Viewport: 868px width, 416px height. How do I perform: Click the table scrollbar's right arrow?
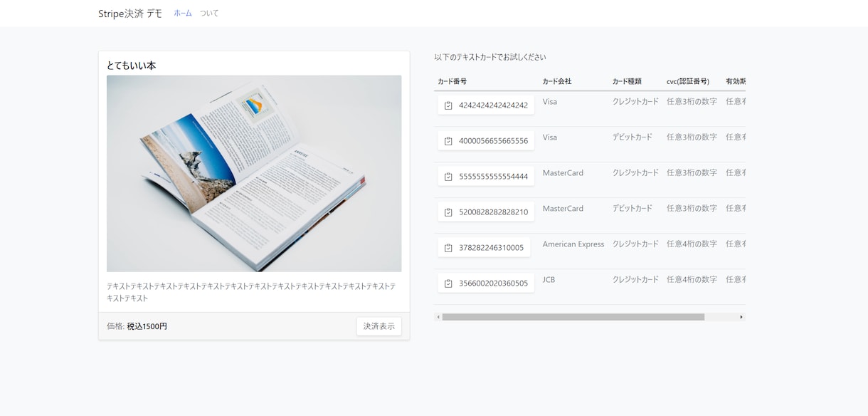pyautogui.click(x=741, y=317)
